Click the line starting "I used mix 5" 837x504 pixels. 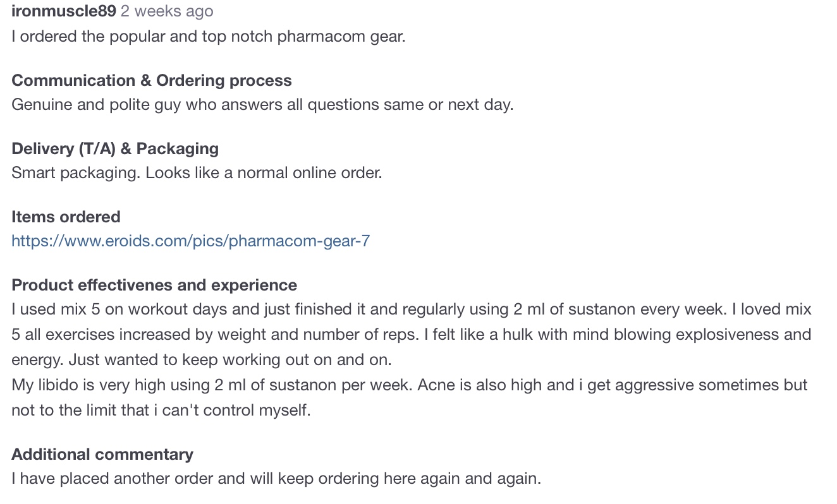point(411,309)
